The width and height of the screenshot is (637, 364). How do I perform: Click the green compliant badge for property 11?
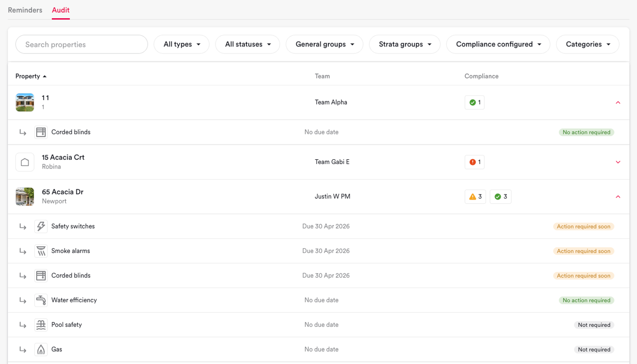coord(475,103)
